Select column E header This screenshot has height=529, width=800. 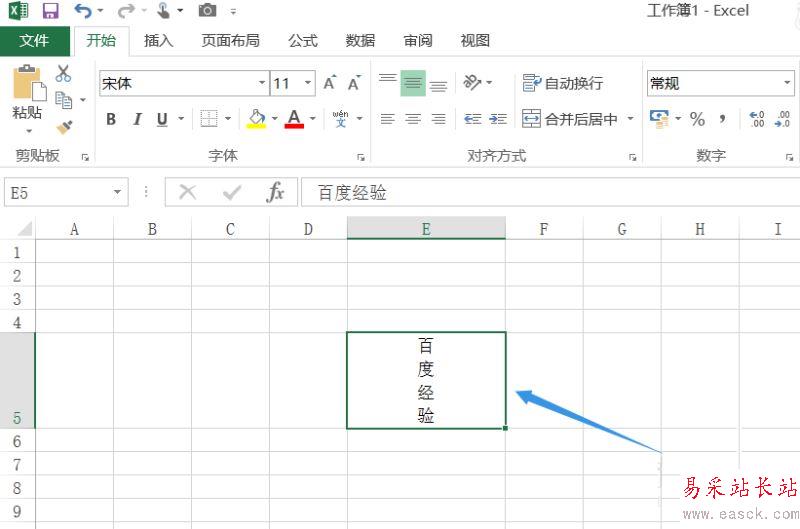tap(426, 229)
